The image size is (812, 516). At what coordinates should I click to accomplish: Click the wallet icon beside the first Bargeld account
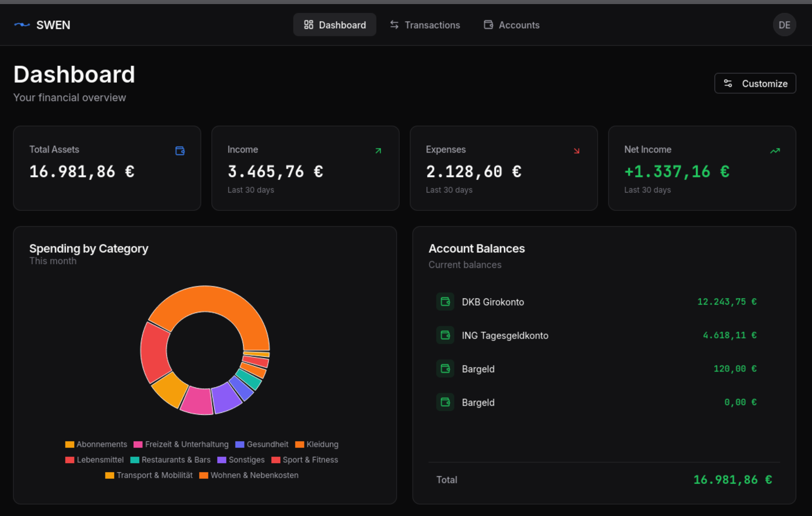click(x=445, y=368)
